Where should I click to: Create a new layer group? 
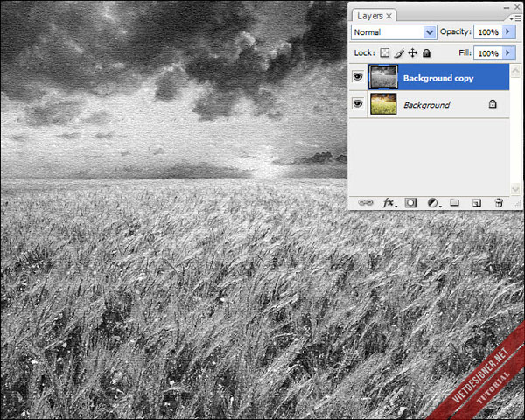click(454, 202)
